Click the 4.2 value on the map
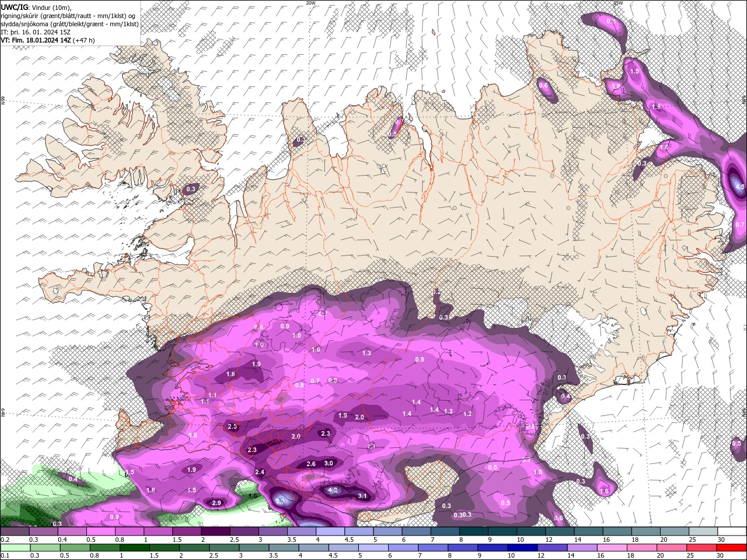Viewport: 747px width, 560px height. (x=333, y=491)
